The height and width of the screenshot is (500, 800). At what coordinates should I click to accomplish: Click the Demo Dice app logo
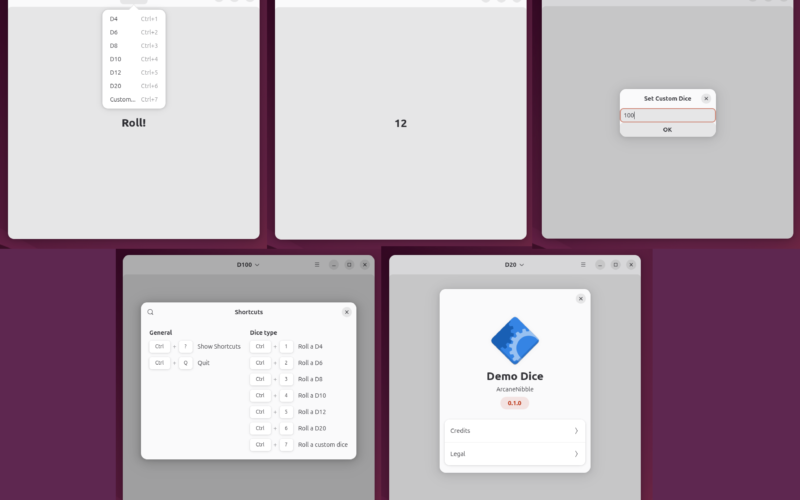pos(515,341)
